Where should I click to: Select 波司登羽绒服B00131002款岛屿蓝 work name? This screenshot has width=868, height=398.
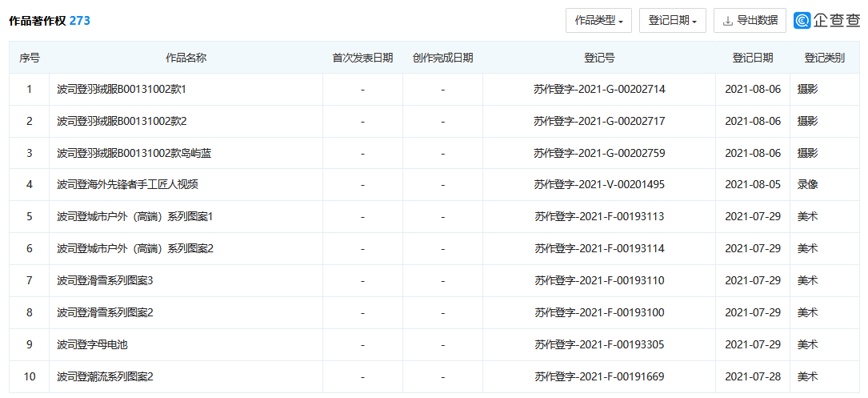(x=134, y=153)
